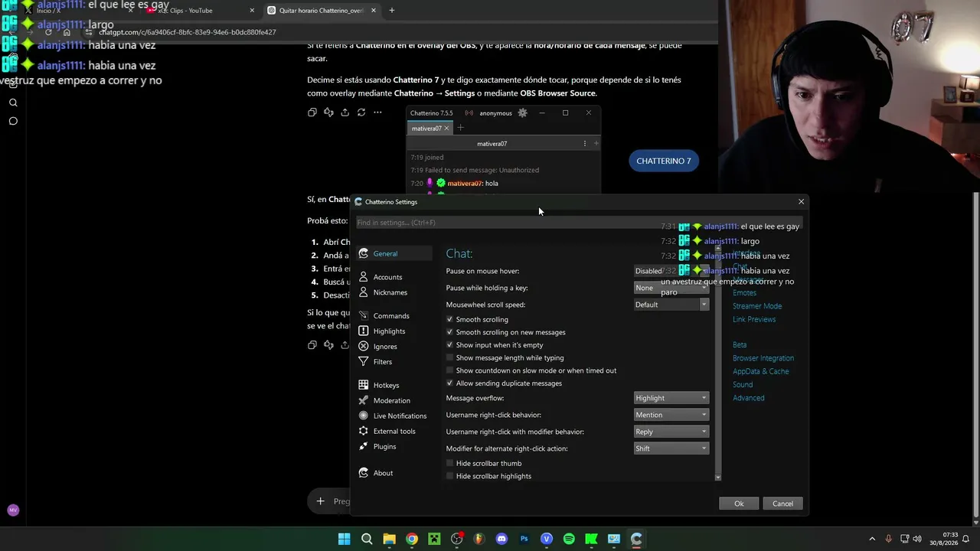Jump to the Advanced section
The width and height of the screenshot is (980, 551).
click(749, 398)
